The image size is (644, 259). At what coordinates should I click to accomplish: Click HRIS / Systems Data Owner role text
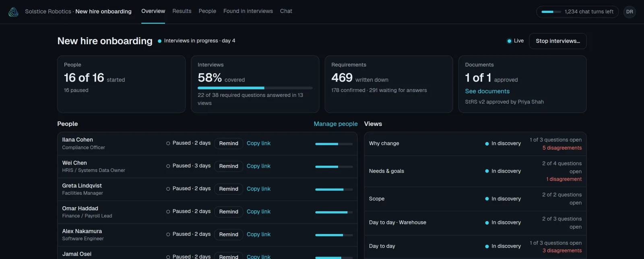click(93, 171)
